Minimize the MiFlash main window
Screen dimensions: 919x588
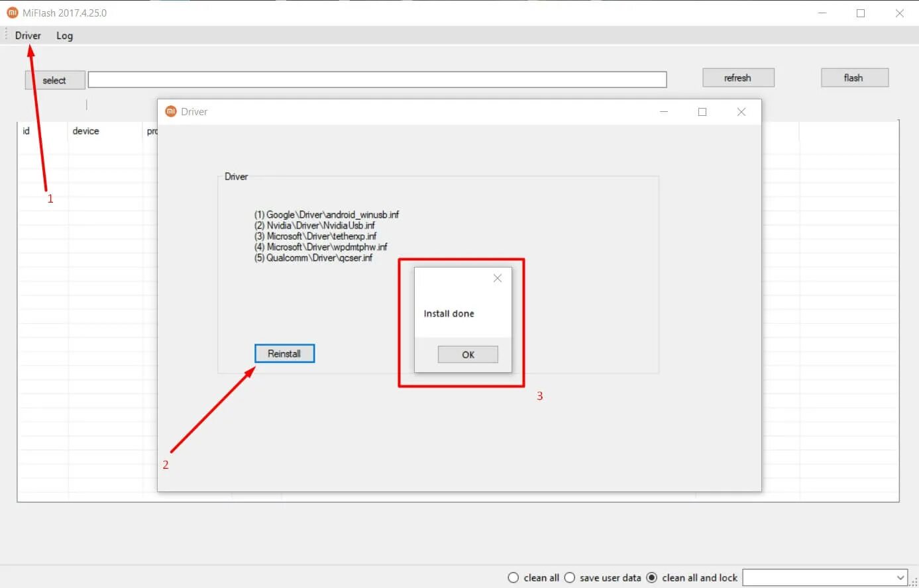(822, 13)
